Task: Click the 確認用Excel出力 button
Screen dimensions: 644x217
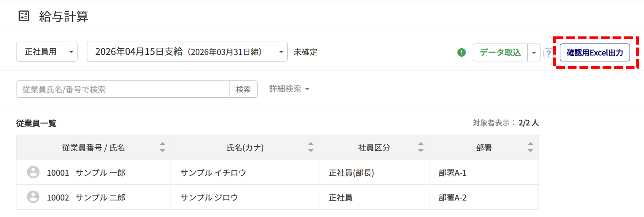Action: [595, 53]
